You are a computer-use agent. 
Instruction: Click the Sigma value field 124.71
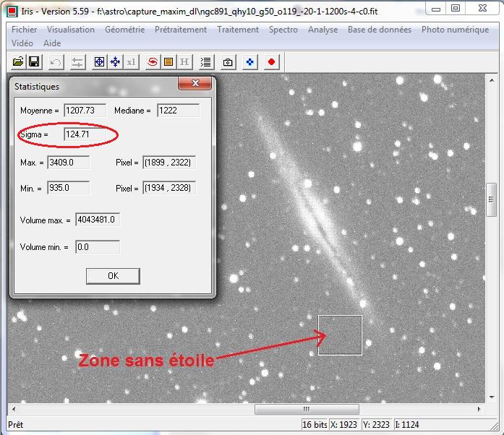(85, 134)
